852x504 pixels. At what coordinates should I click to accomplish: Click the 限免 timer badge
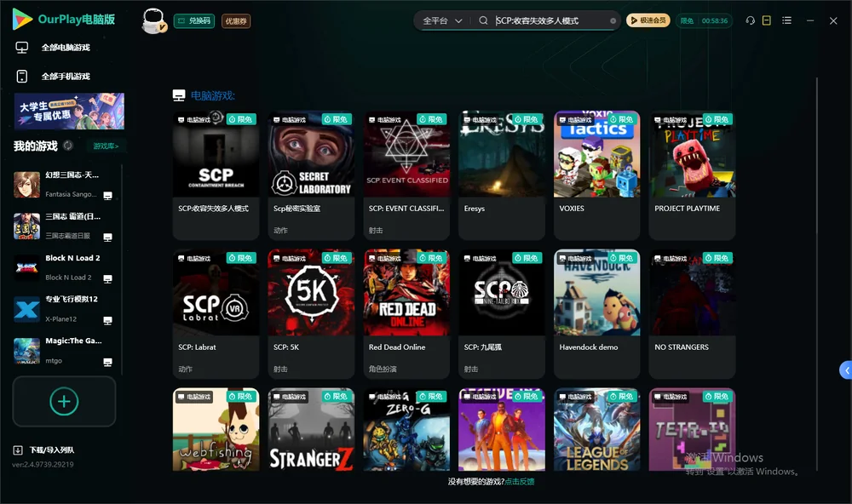pos(704,20)
